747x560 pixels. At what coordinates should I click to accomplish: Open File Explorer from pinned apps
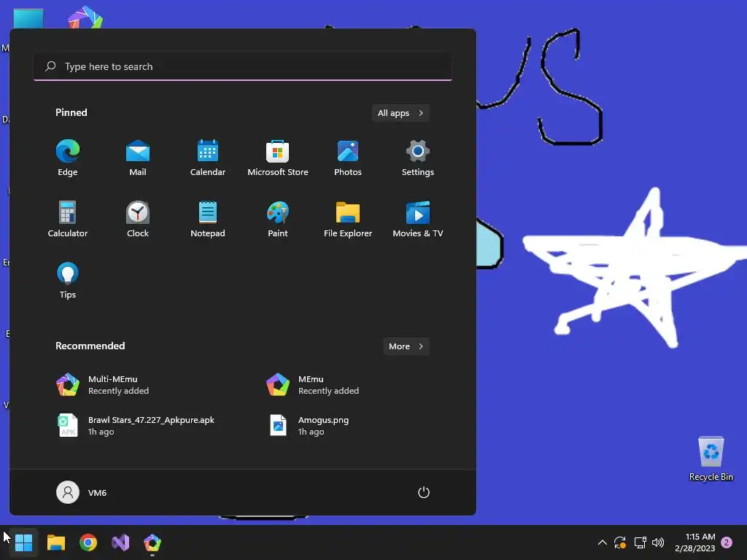348,219
